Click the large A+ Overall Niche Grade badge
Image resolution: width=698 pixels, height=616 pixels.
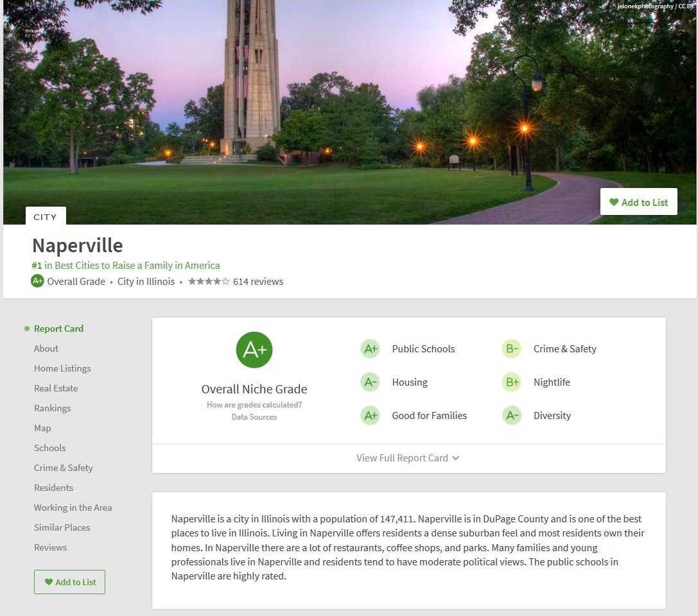pyautogui.click(x=254, y=350)
